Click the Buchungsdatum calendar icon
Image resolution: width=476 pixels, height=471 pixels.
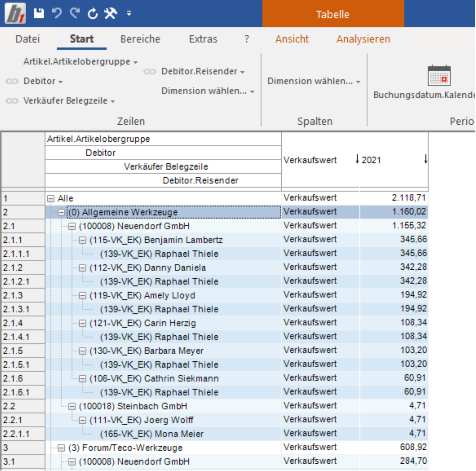pos(439,75)
